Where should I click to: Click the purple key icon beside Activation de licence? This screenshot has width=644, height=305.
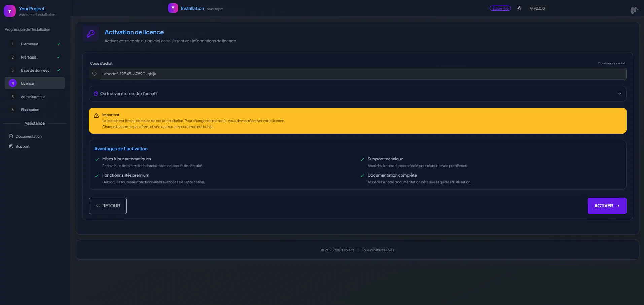pos(91,34)
